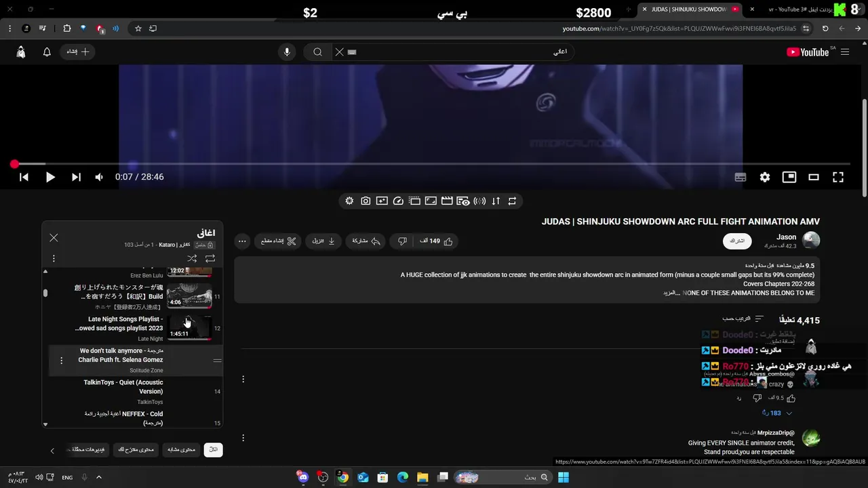Select the محتوى مقترح لك chip
The height and width of the screenshot is (488, 868).
pyautogui.click(x=136, y=450)
